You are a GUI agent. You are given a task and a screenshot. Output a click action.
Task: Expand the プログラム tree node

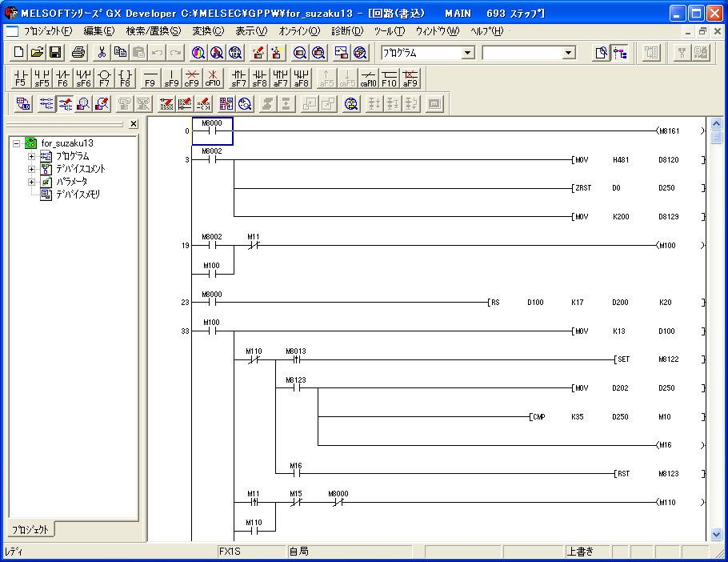[x=32, y=156]
